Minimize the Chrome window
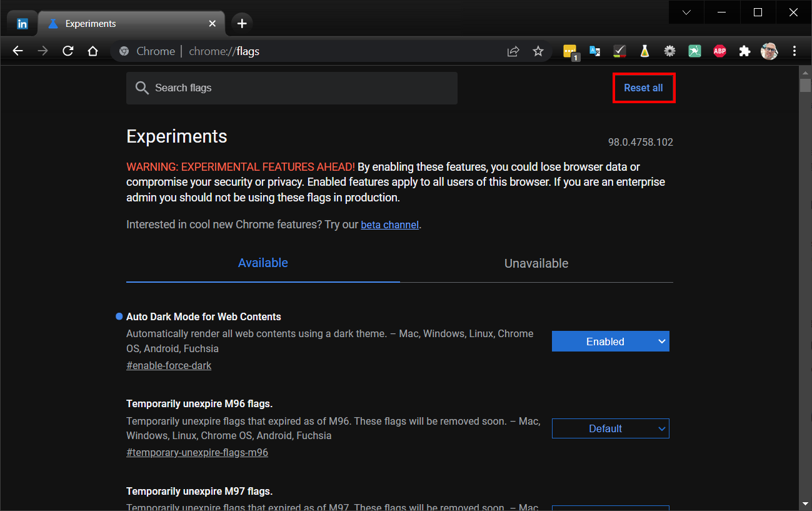 [722, 13]
